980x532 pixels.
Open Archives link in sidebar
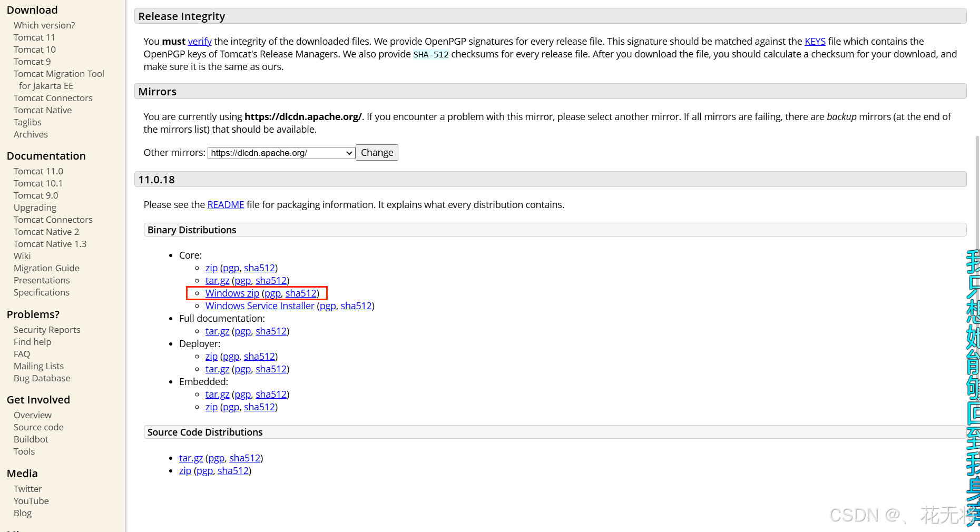pyautogui.click(x=31, y=134)
